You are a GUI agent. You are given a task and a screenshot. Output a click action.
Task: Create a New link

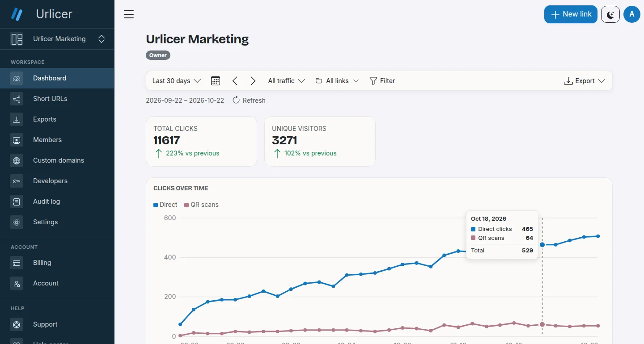[571, 14]
